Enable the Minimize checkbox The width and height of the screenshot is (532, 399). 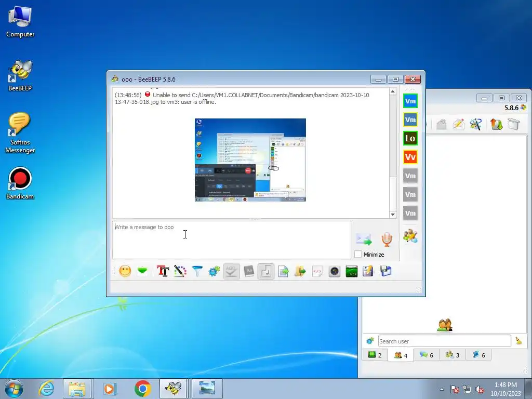click(x=357, y=254)
